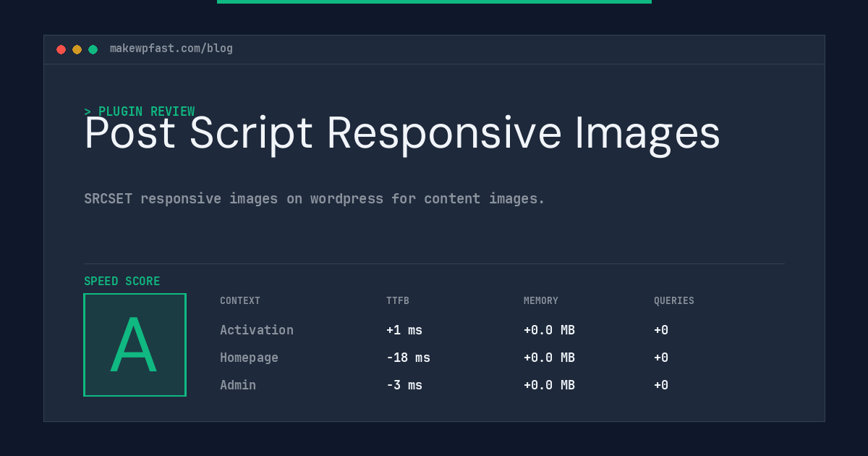Click the makewpfast.com/blog address text
Screen dimensions: 868x456
[x=171, y=48]
